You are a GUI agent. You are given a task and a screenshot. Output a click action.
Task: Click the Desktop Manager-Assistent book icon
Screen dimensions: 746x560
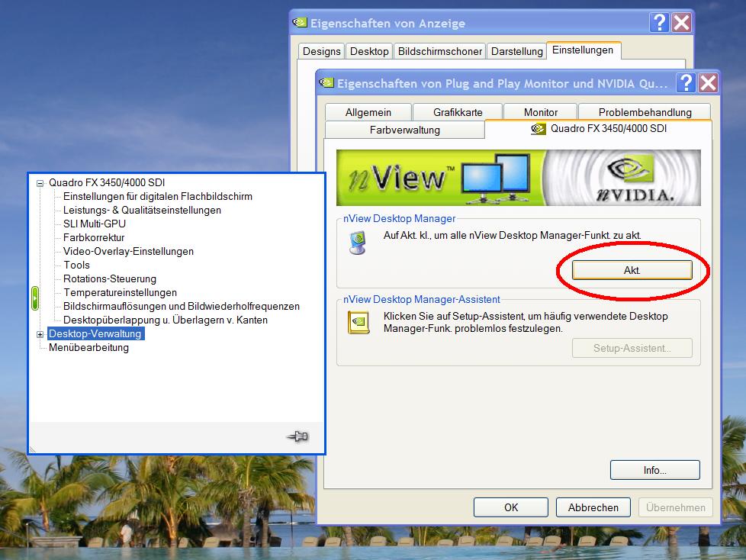click(x=359, y=323)
